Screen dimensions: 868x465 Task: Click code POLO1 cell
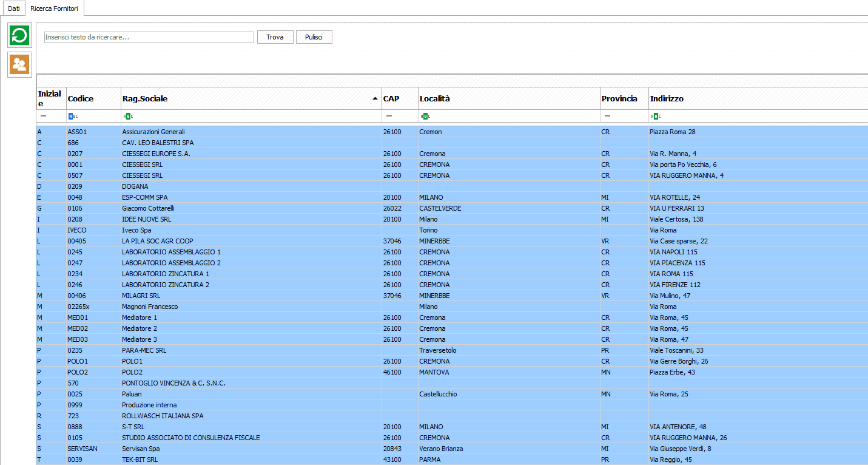[93, 361]
